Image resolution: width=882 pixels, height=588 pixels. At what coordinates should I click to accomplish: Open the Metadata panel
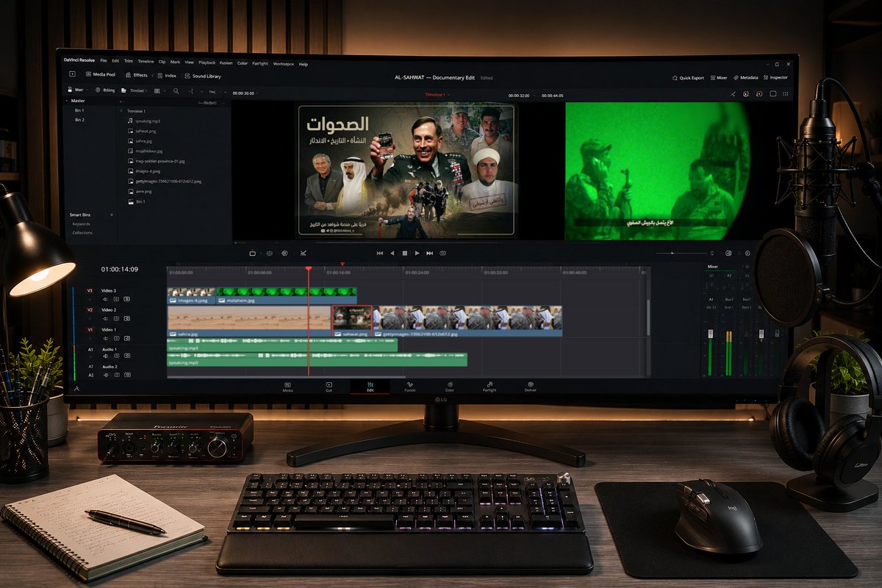pyautogui.click(x=745, y=78)
